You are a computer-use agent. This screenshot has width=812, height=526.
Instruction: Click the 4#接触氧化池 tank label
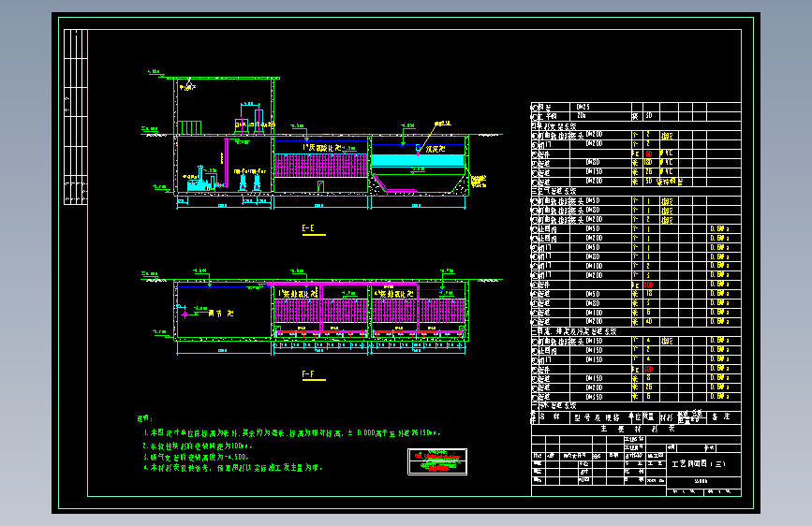tap(394, 294)
